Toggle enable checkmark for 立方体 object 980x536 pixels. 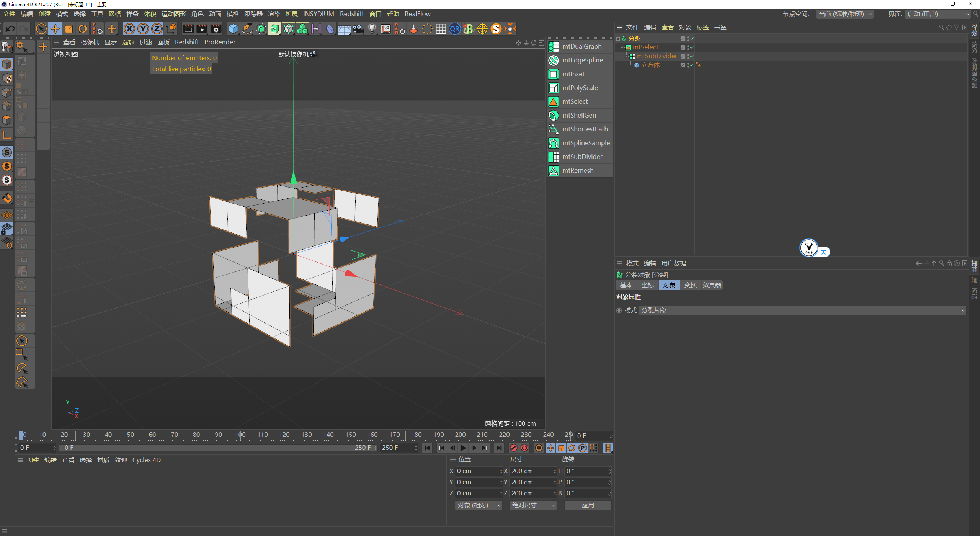[692, 65]
